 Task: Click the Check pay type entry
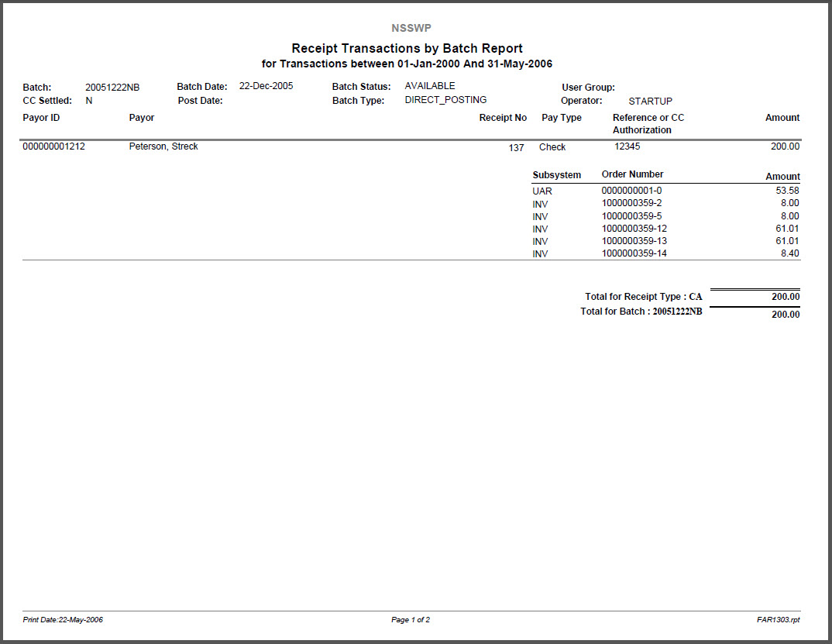coord(552,147)
